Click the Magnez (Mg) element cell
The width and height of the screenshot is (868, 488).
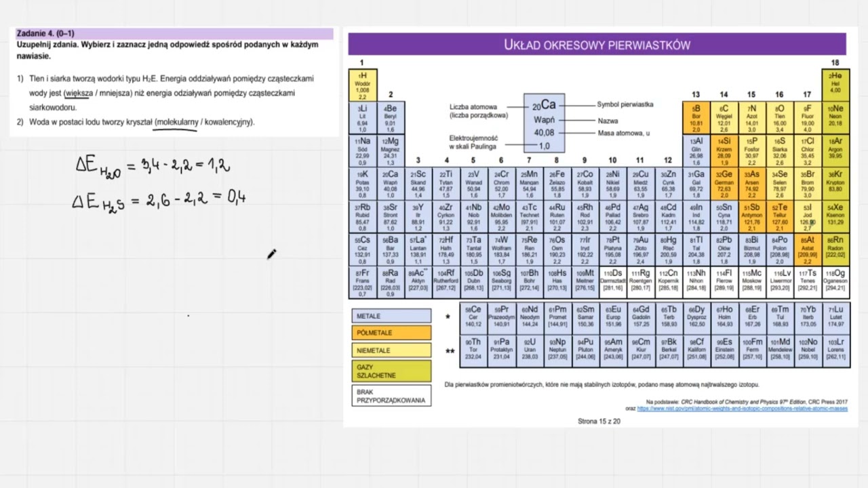click(391, 150)
